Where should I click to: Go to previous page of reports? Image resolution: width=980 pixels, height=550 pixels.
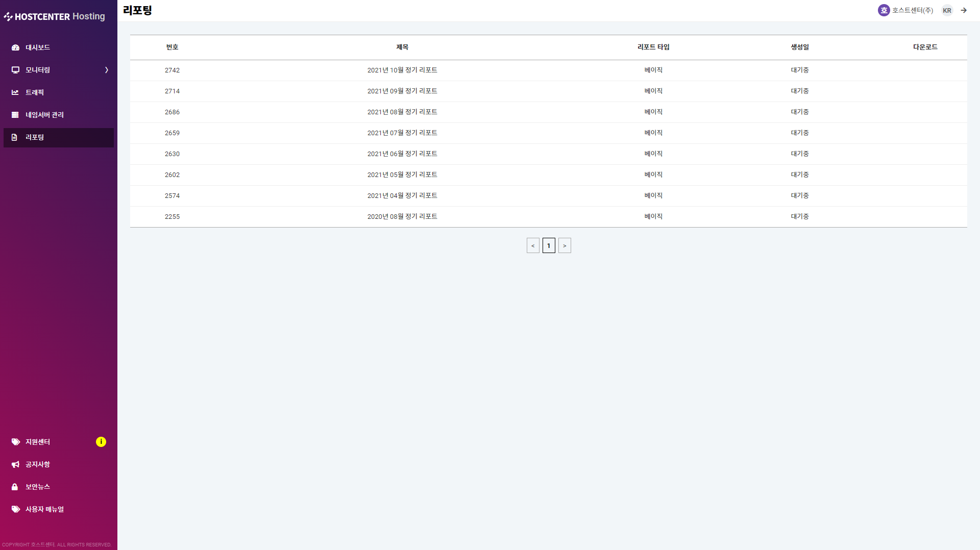pos(533,245)
